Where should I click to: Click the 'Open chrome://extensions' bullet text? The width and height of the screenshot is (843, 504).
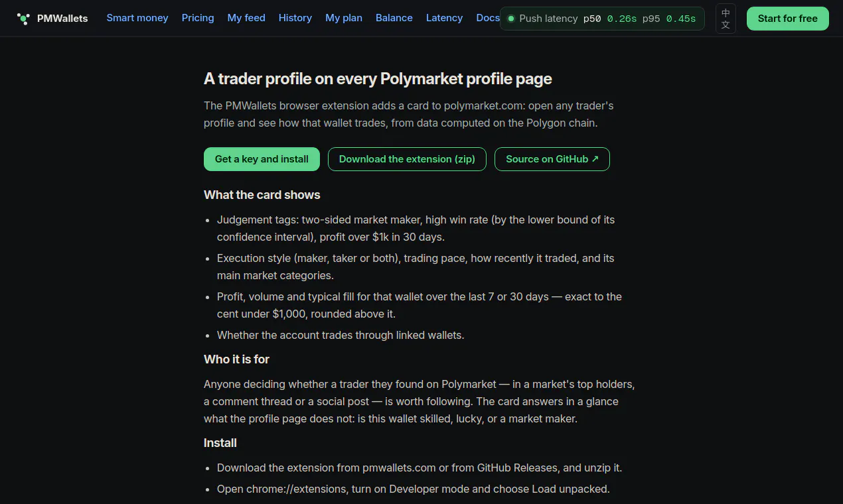tap(414, 489)
